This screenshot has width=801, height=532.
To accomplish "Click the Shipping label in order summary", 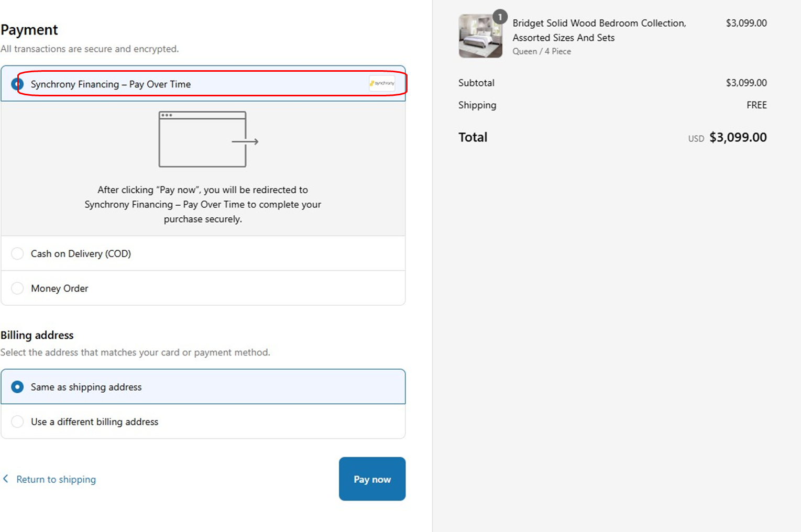I will pyautogui.click(x=477, y=105).
